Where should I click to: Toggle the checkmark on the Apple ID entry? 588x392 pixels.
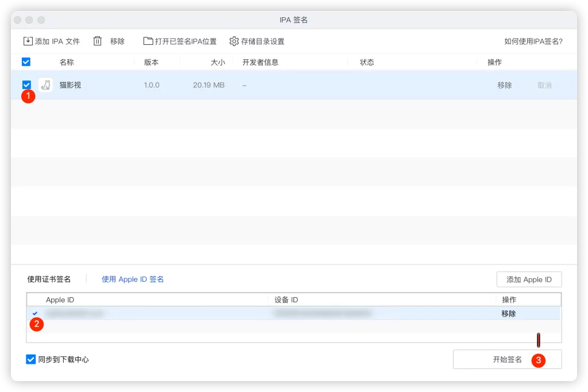tap(36, 313)
